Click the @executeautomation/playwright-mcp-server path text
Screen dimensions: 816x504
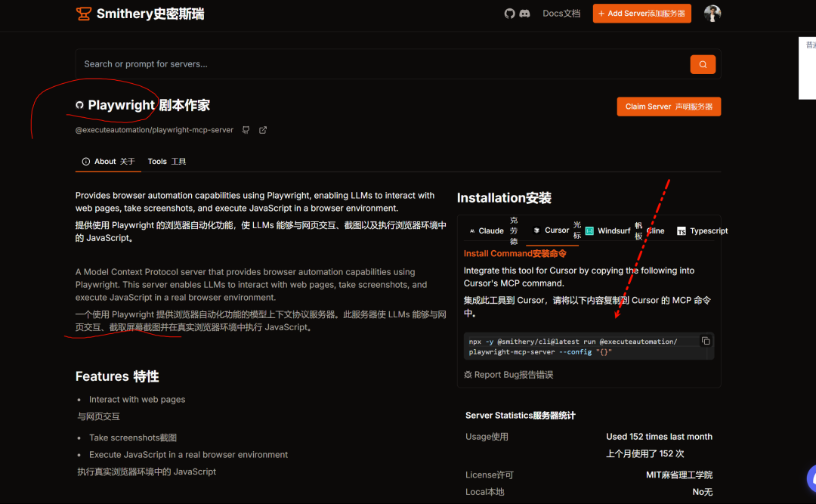[154, 130]
